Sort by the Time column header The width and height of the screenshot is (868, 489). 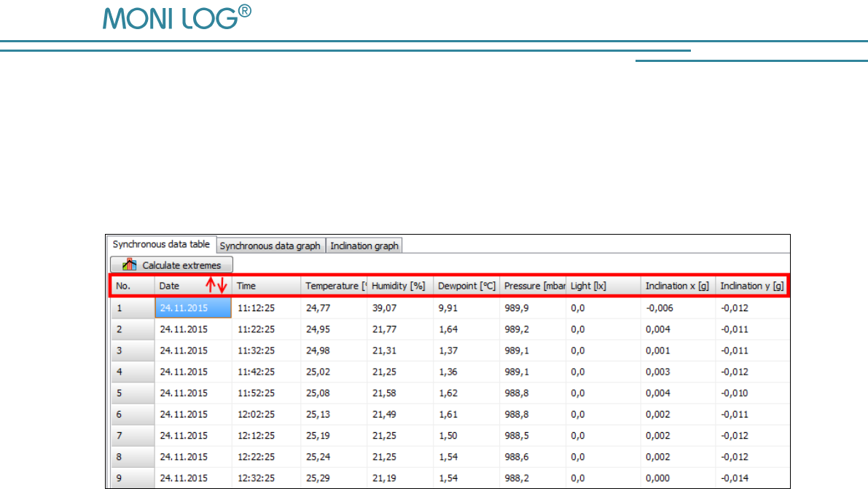click(x=266, y=286)
